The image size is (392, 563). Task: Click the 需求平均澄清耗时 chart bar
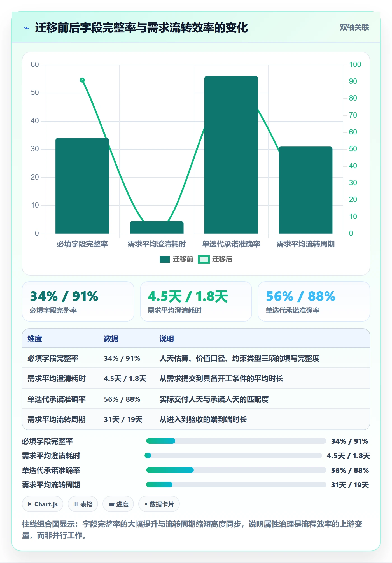pyautogui.click(x=157, y=227)
